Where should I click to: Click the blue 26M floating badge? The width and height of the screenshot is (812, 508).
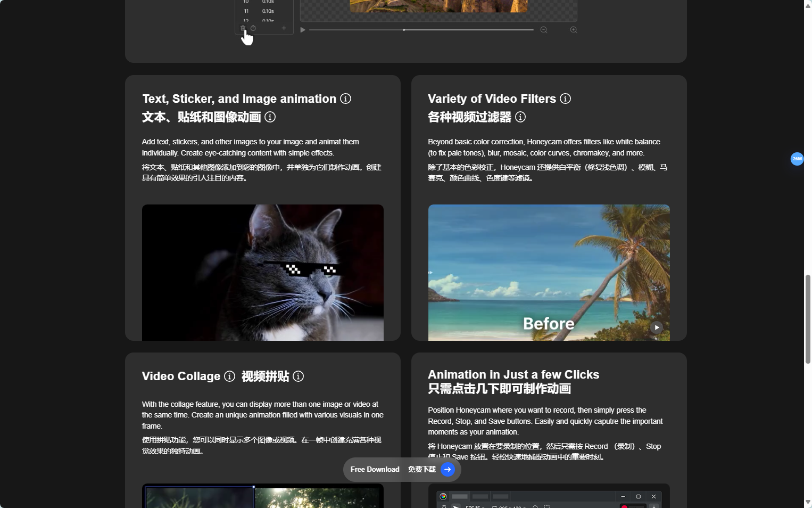click(x=797, y=159)
